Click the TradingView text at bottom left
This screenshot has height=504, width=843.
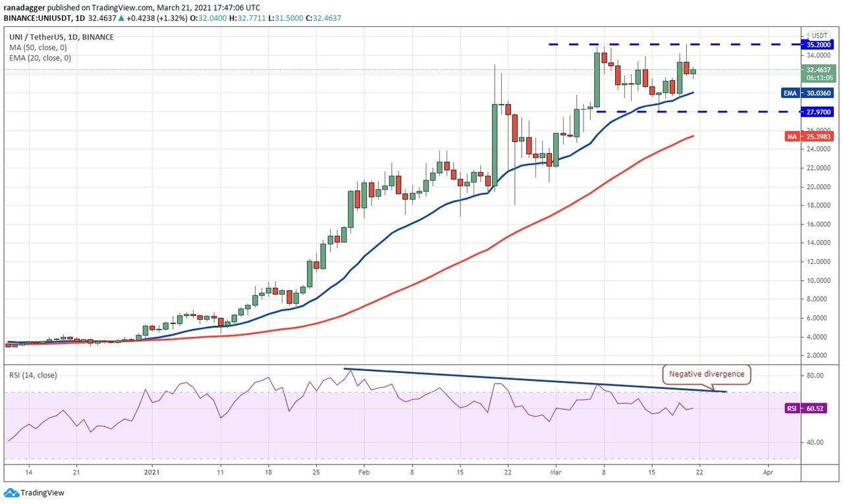pyautogui.click(x=42, y=493)
